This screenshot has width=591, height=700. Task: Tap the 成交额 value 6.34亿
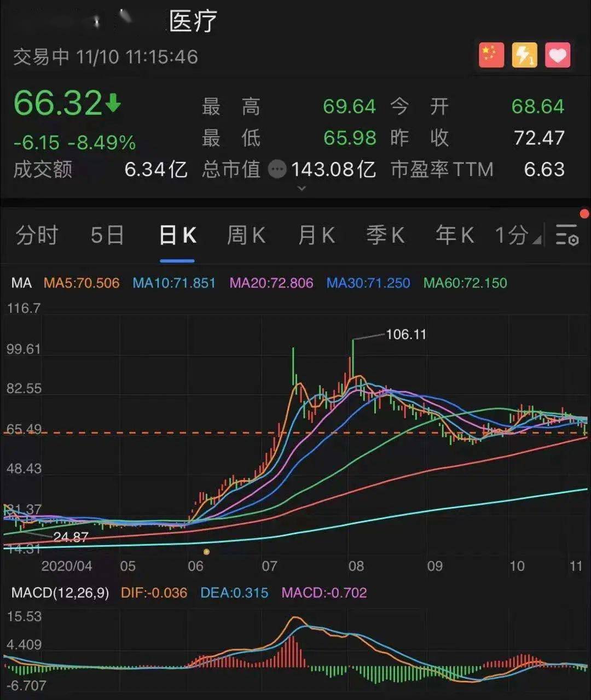coord(156,170)
